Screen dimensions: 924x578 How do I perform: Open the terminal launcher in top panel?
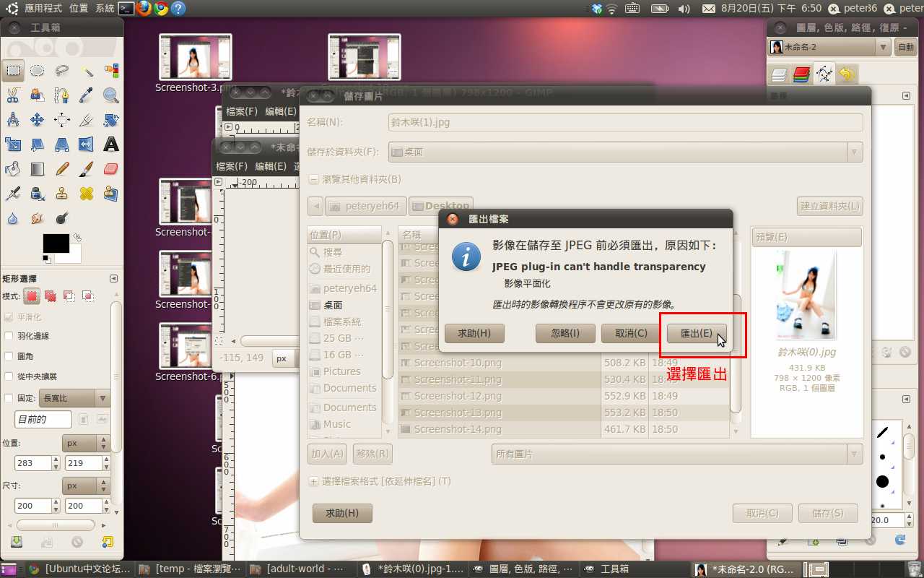tap(126, 9)
